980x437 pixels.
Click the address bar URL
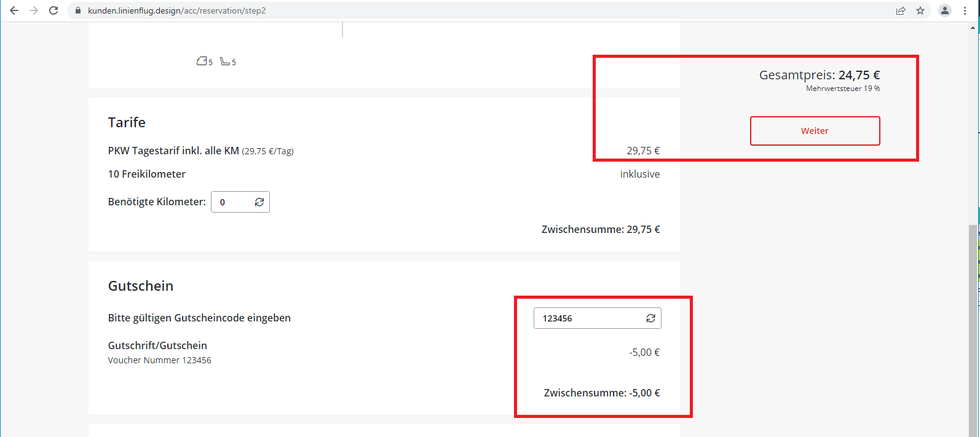(x=177, y=10)
